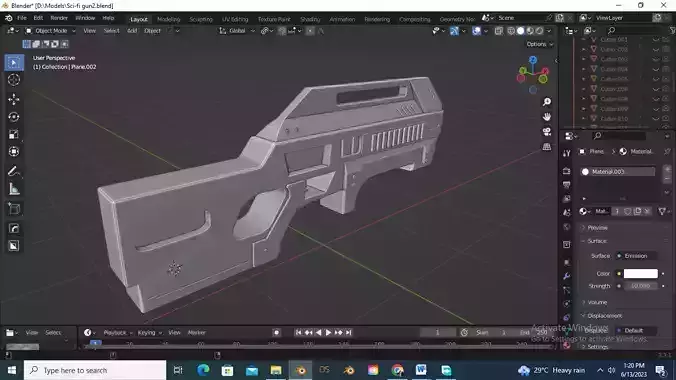Open Word from the Windows taskbar

[x=421, y=370]
